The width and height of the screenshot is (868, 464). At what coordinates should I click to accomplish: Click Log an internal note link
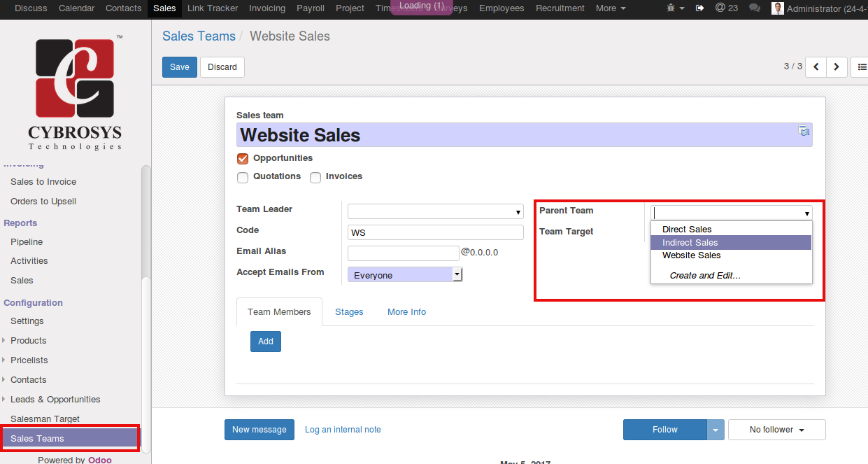343,430
